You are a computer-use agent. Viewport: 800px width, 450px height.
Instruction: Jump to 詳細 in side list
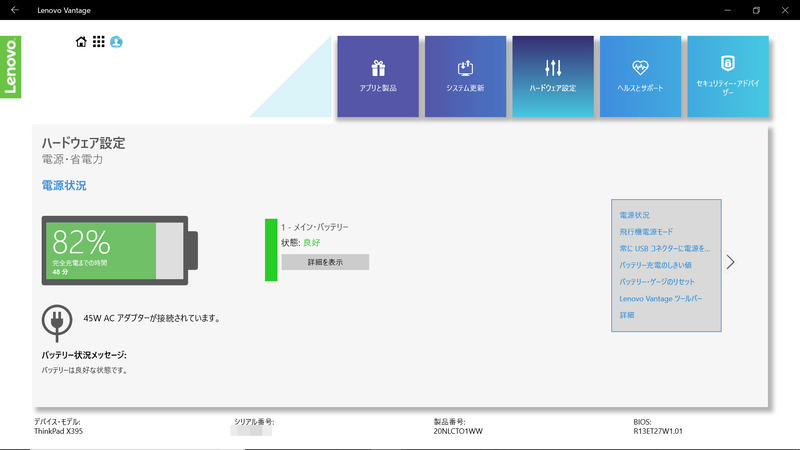(x=627, y=315)
